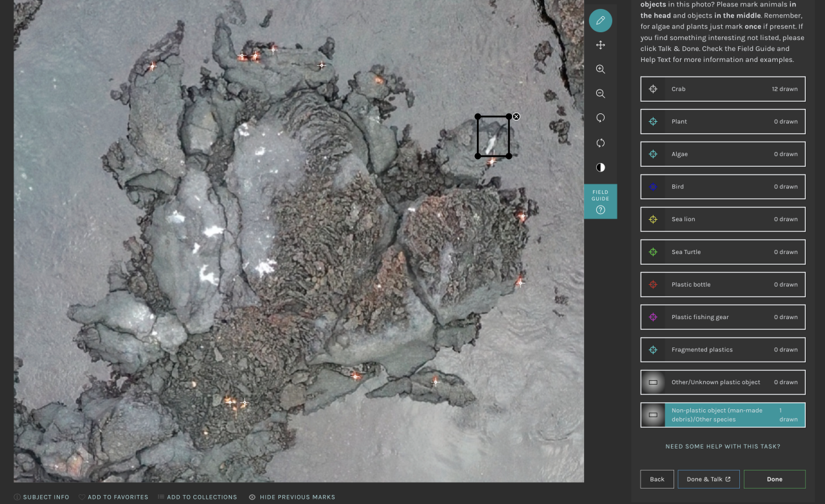
Task: Delete the drawn rectangle mark
Action: (x=516, y=117)
